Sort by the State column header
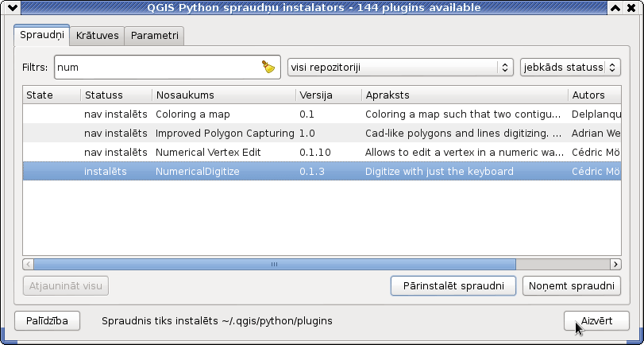 52,95
